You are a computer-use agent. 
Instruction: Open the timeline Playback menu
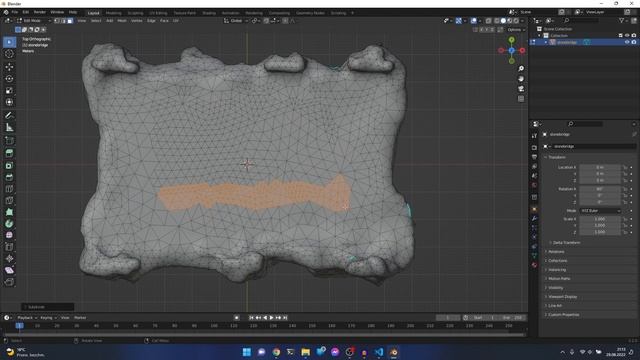click(27, 318)
